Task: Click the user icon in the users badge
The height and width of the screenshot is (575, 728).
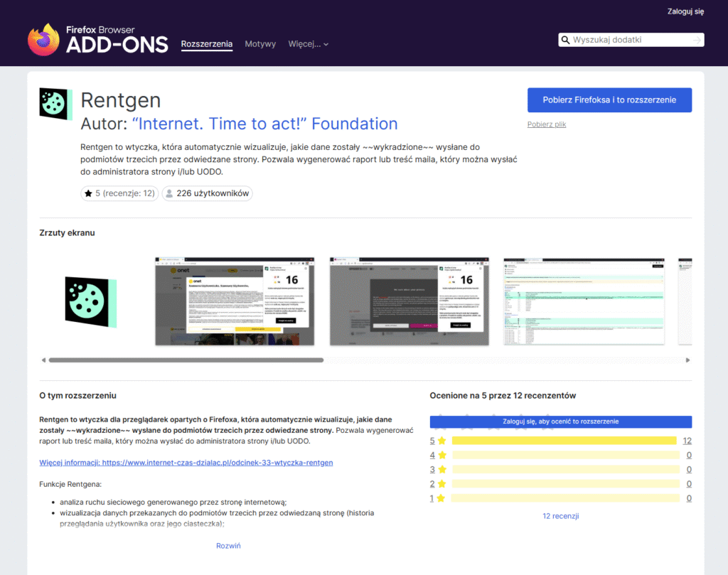Action: click(x=169, y=193)
